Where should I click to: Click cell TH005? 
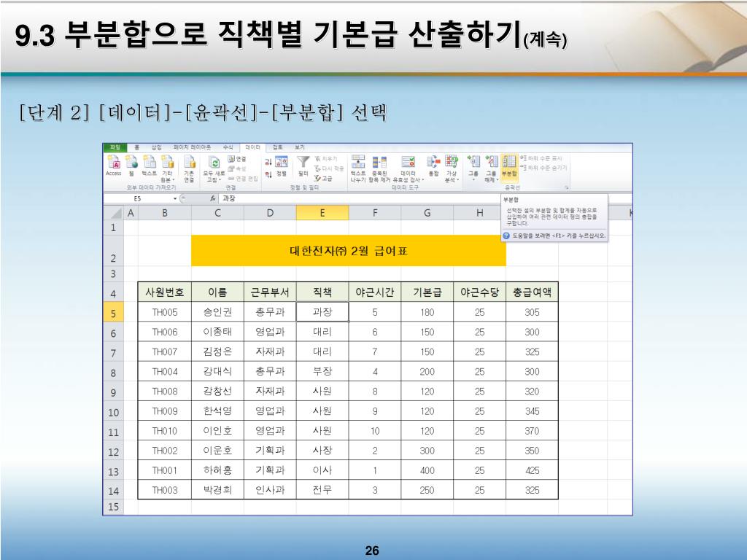pos(165,312)
